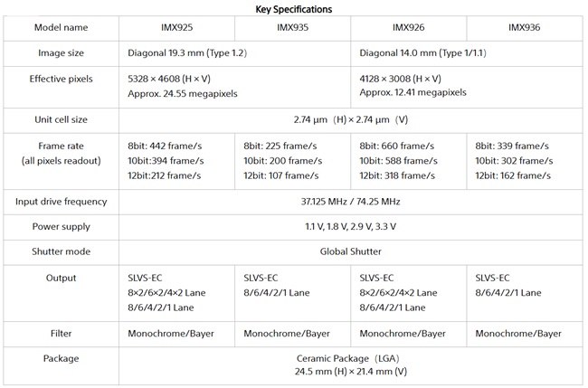Click the 12bit: 162 frame/s entry

[x=517, y=175]
